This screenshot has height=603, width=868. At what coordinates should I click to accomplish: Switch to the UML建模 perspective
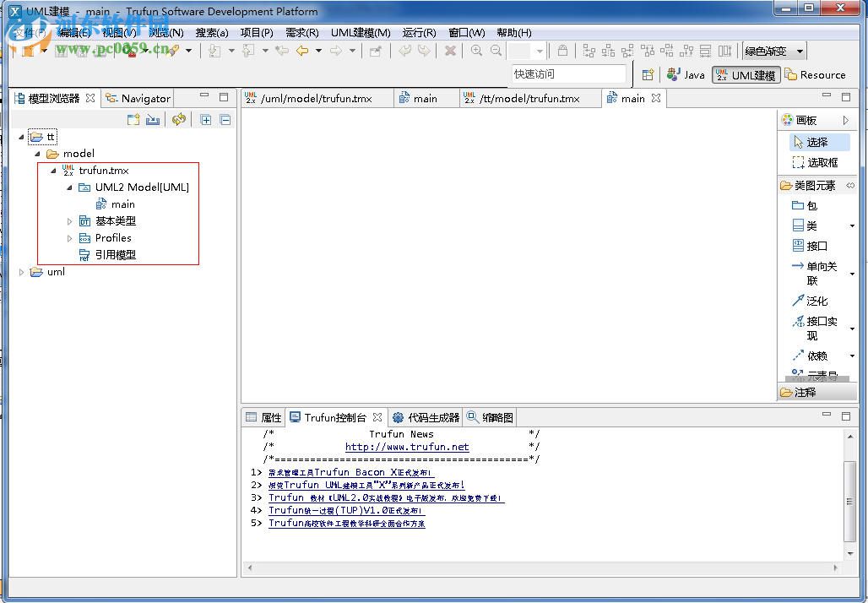pyautogui.click(x=745, y=75)
